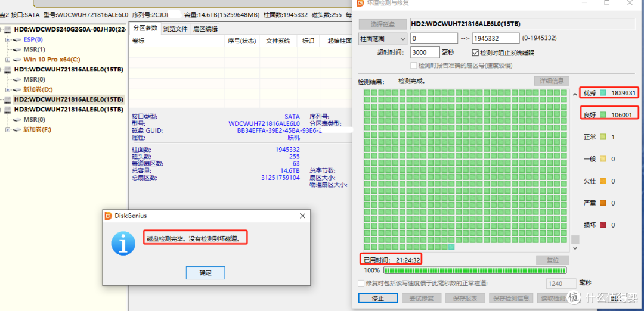Click the 停止 button
Screen dimensions: 644x311
click(x=378, y=298)
